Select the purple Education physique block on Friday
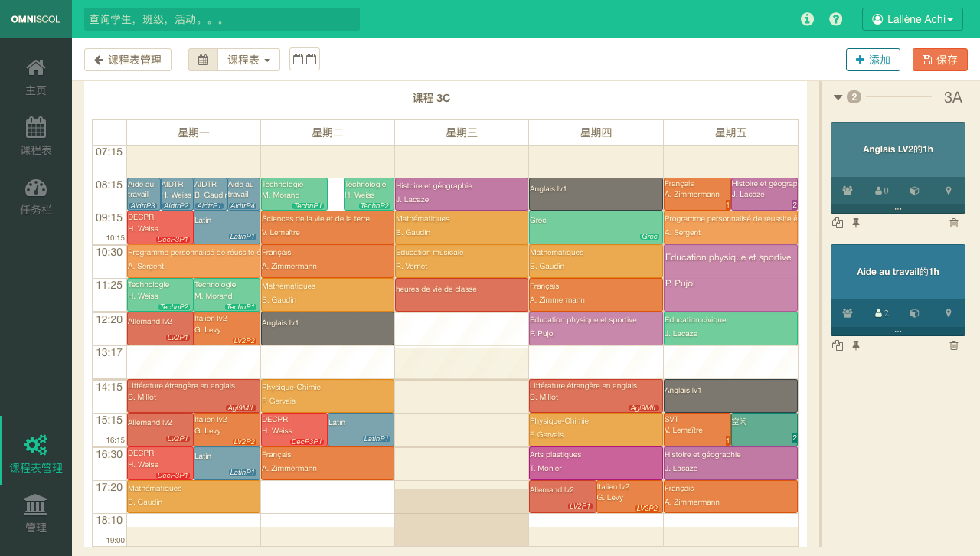This screenshot has height=556, width=980. [x=730, y=277]
